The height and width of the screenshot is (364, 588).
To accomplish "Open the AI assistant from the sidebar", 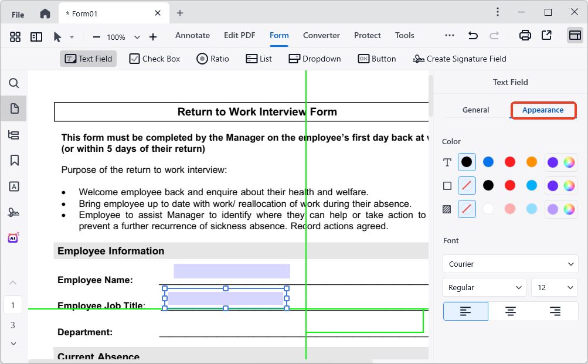I will coord(13,238).
